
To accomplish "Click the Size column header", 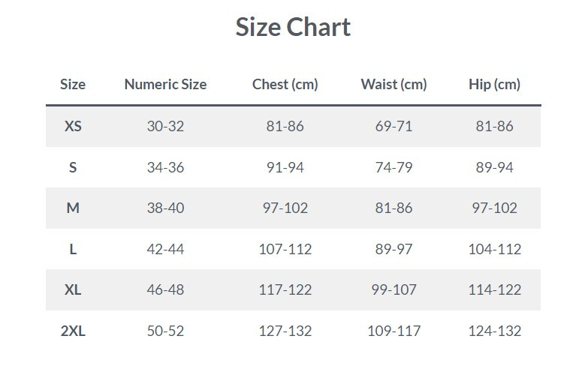I will [73, 84].
